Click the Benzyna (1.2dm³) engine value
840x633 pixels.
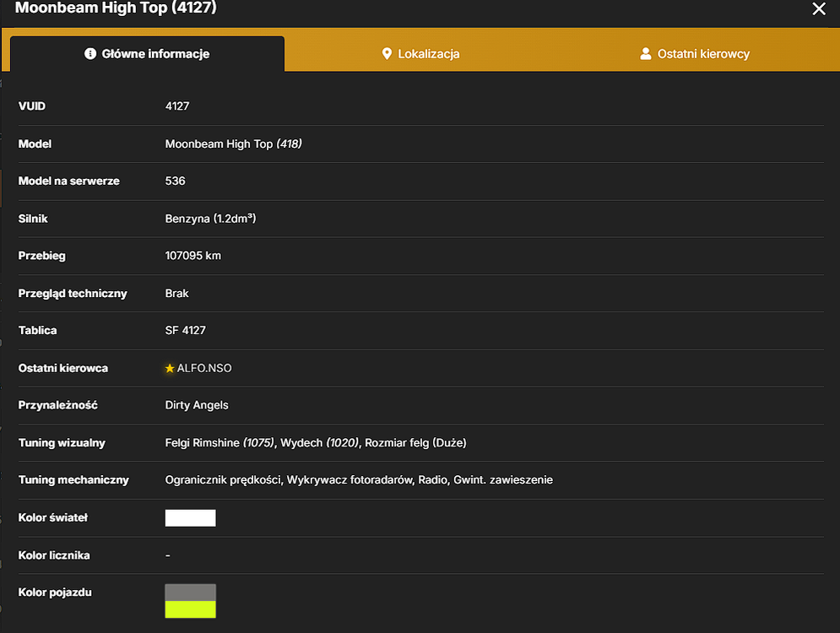click(210, 219)
